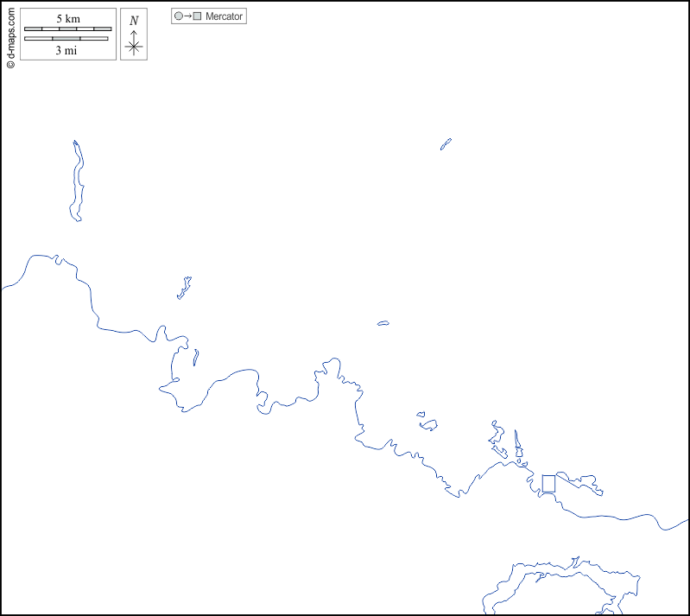Click the tiny oval lake near map center
This screenshot has width=690, height=616.
click(383, 324)
